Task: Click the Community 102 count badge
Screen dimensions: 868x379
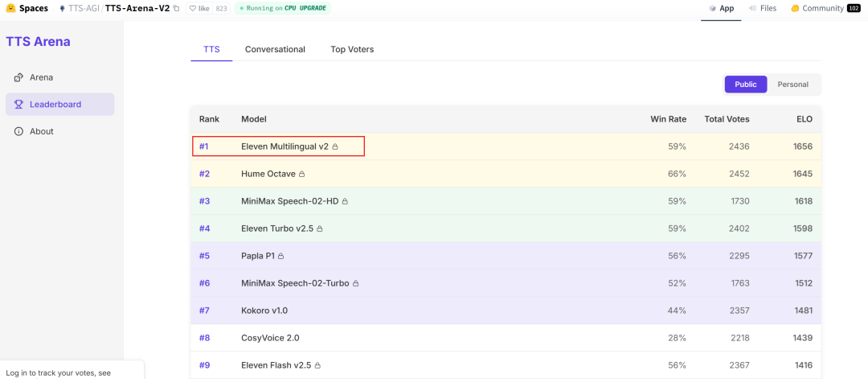Action: coord(854,8)
